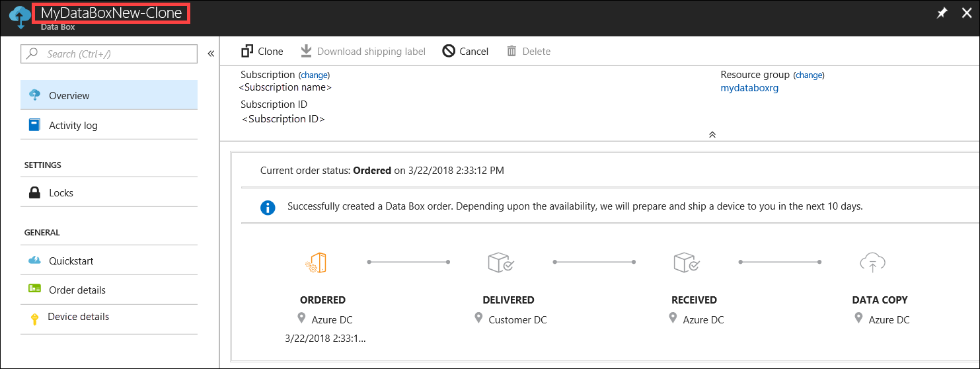Viewport: 980px width, 369px height.
Task: Open Locks settings
Action: tap(109, 192)
